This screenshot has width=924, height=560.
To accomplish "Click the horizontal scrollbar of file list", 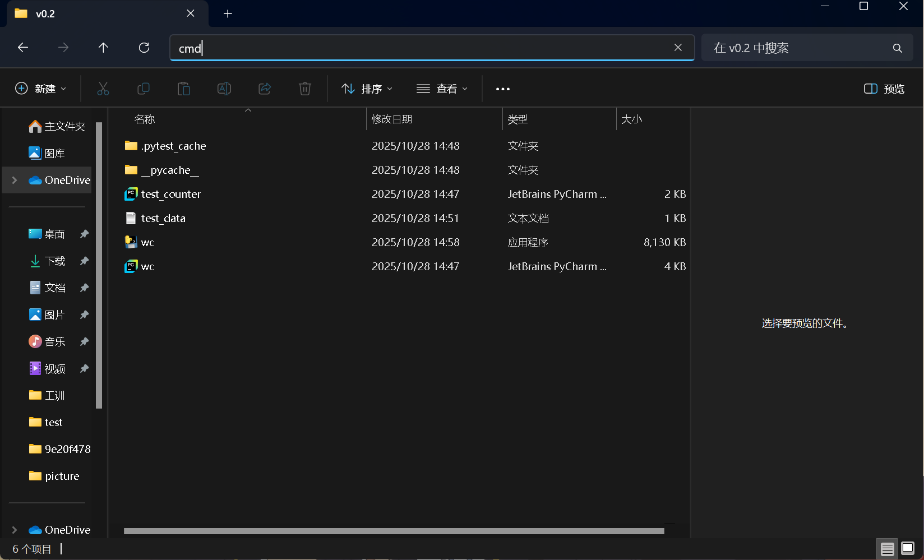I will (x=394, y=531).
